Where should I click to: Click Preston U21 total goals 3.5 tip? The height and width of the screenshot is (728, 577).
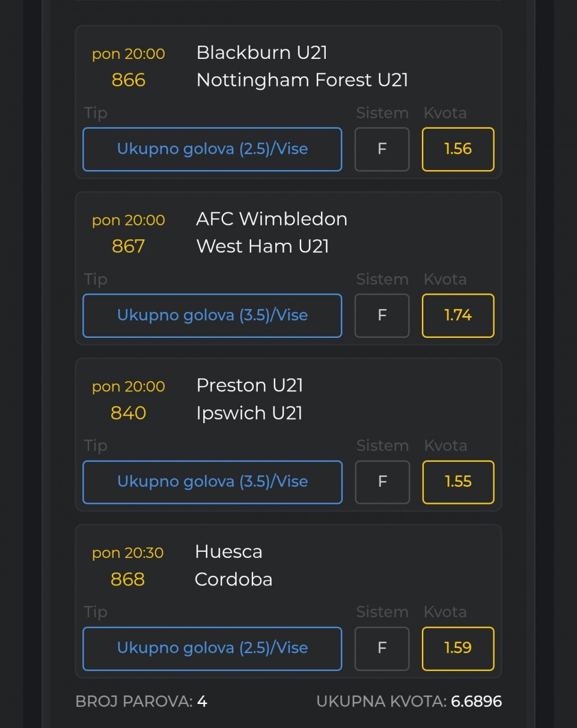(x=212, y=482)
